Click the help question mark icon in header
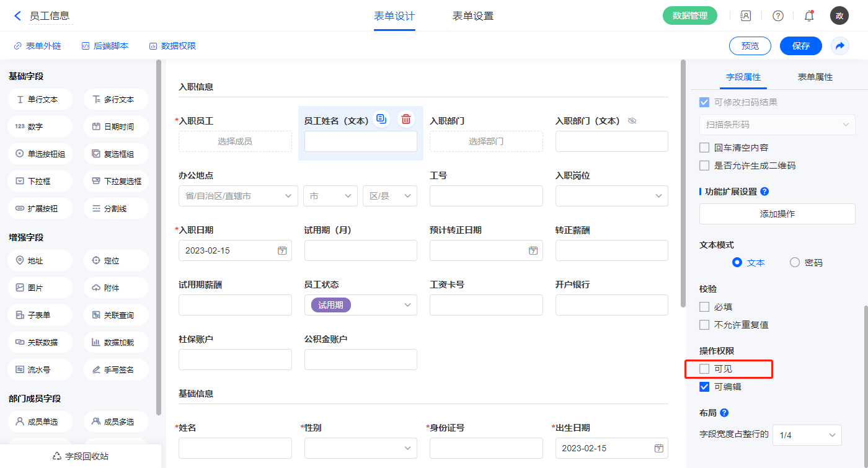Viewport: 868px width, 468px height. coord(777,15)
